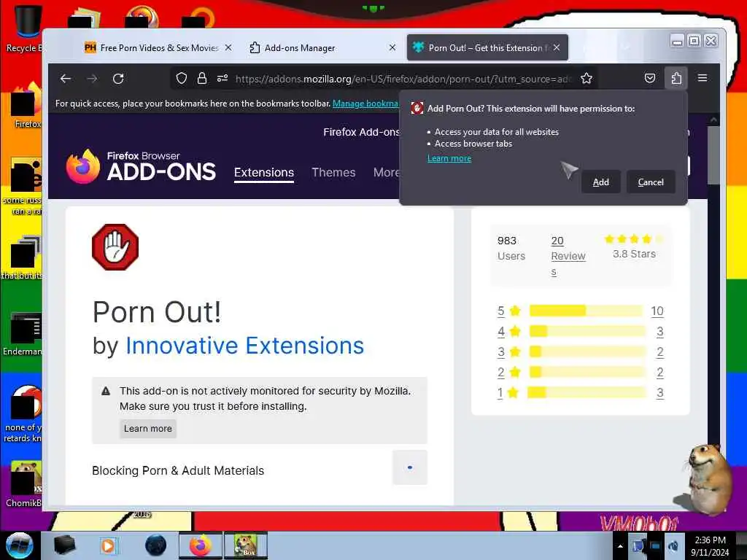Open the ChomikBox taskbar icon
Image resolution: width=747 pixels, height=560 pixels.
click(x=246, y=545)
